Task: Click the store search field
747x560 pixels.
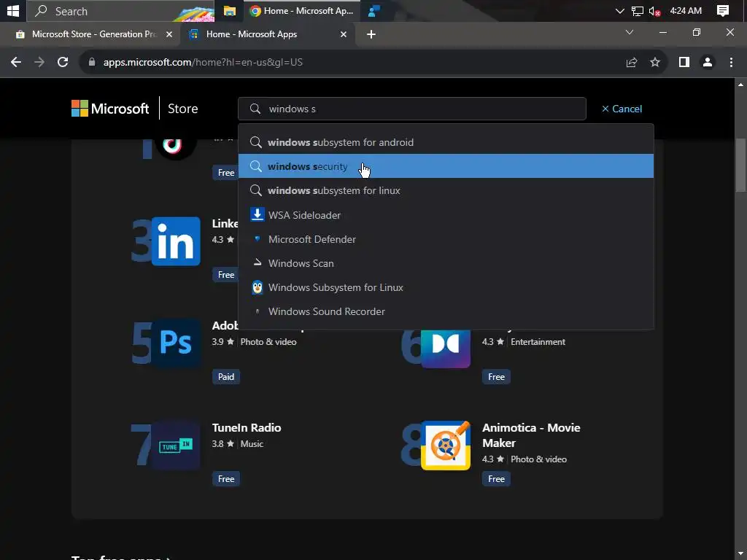Action: 411,109
